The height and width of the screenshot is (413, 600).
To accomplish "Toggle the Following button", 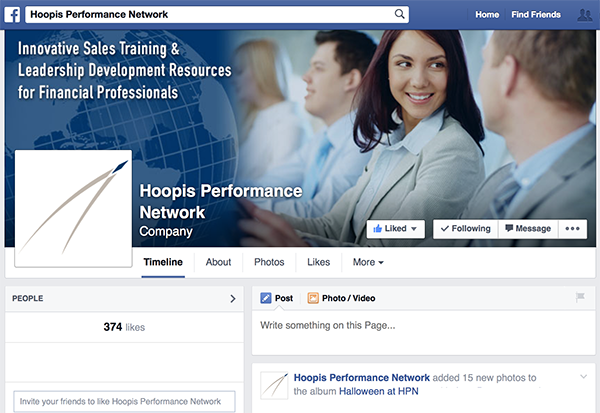I will click(x=465, y=229).
